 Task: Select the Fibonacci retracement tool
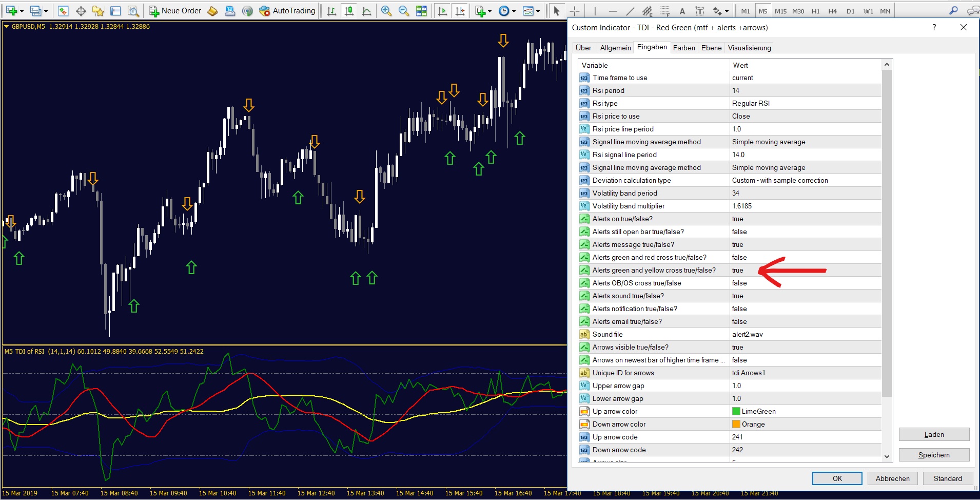pos(665,11)
